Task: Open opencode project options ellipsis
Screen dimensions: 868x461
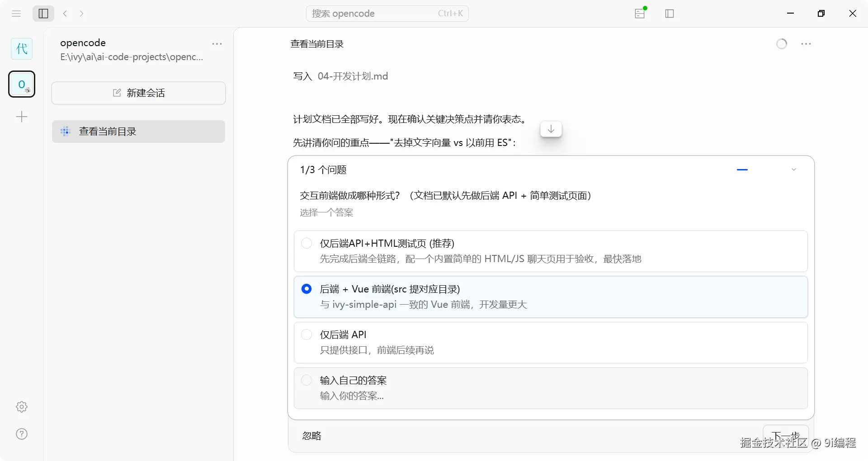Action: 217,44
